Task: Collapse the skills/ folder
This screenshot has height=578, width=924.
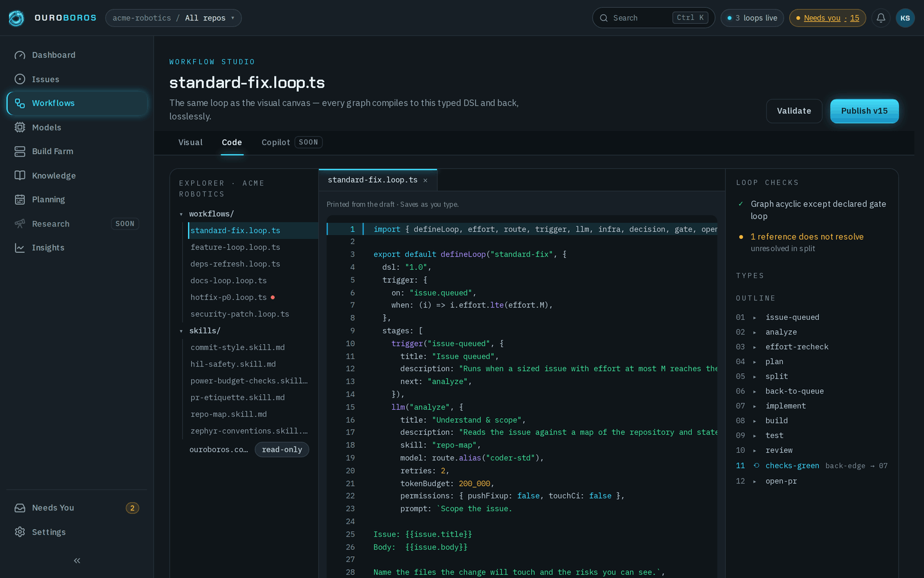Action: coord(181,331)
